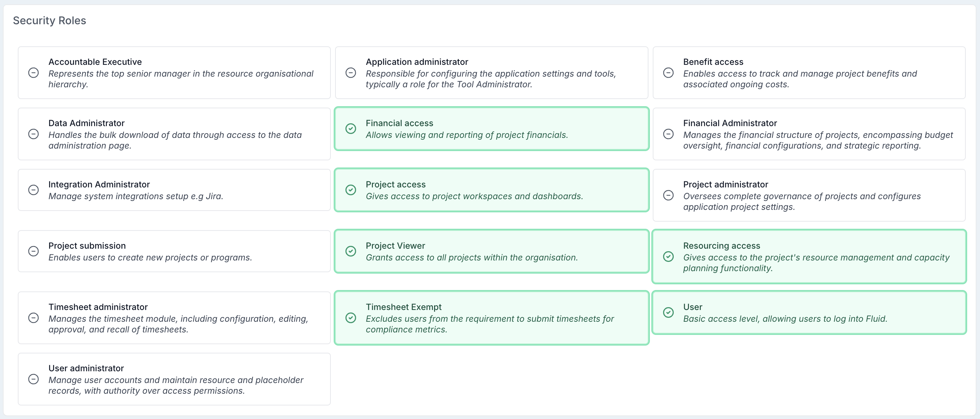
Task: Click the Project administrator role title
Action: [725, 184]
